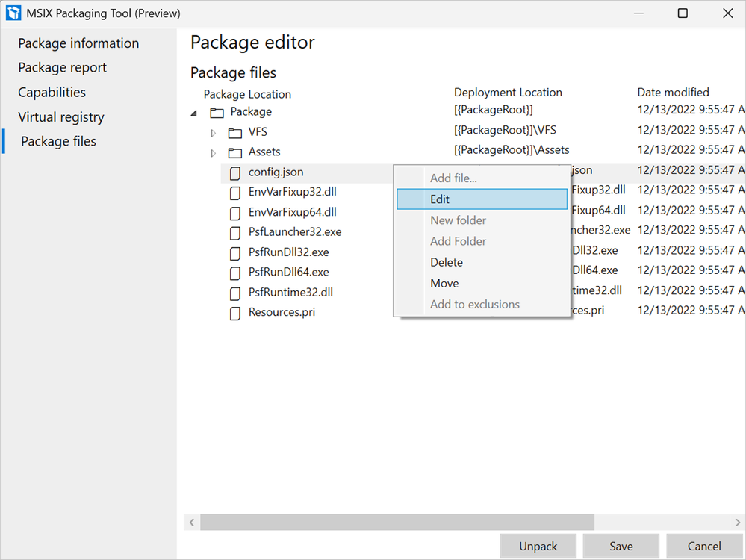Viewport: 746px width, 560px height.
Task: Click the Unpack button
Action: tap(538, 546)
